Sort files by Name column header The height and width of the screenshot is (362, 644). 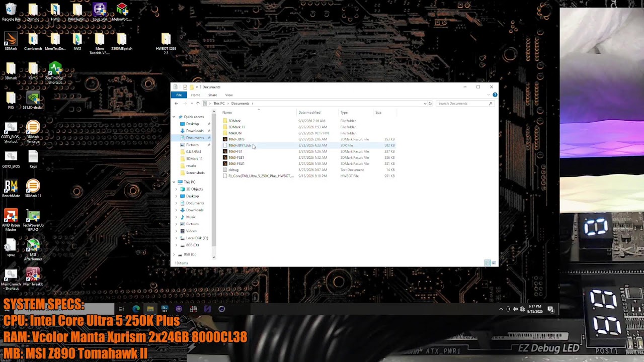(x=258, y=113)
